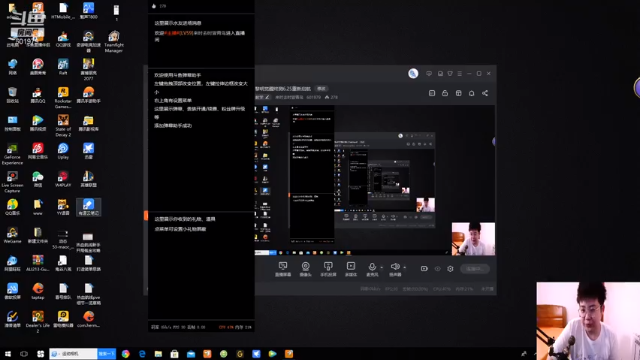Screen dimensions: 640x360
Task: Open the Raft desktop shortcut
Action: (63, 67)
